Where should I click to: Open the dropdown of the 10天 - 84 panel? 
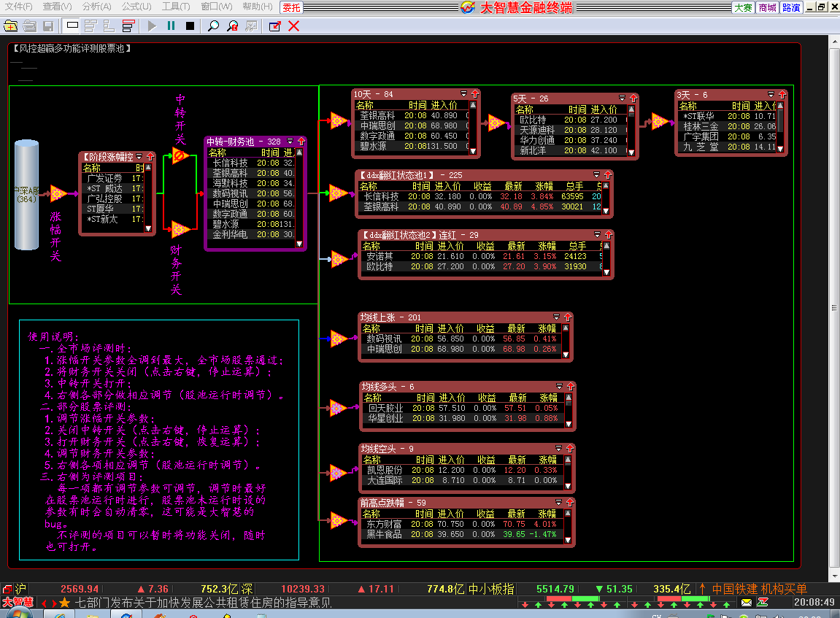[x=463, y=93]
